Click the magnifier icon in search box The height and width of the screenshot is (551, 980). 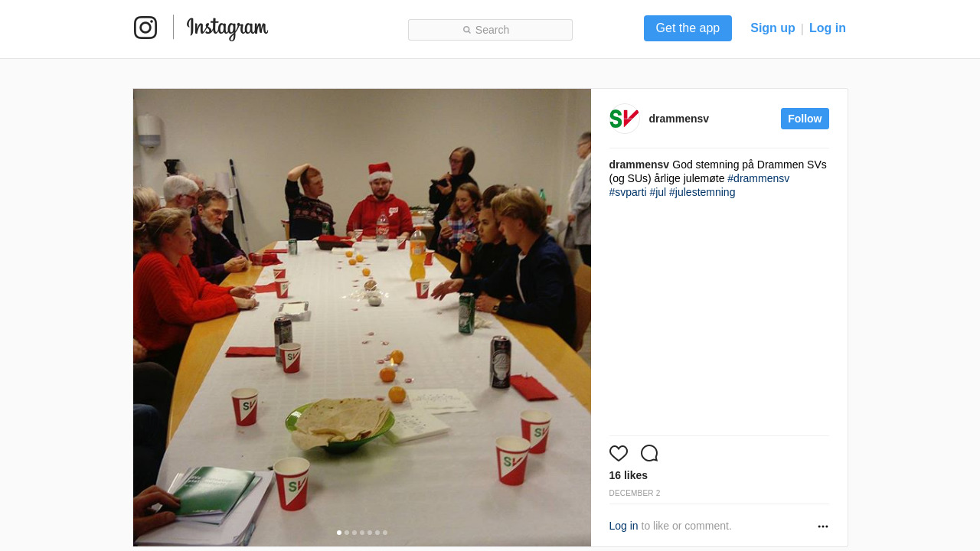coord(467,30)
